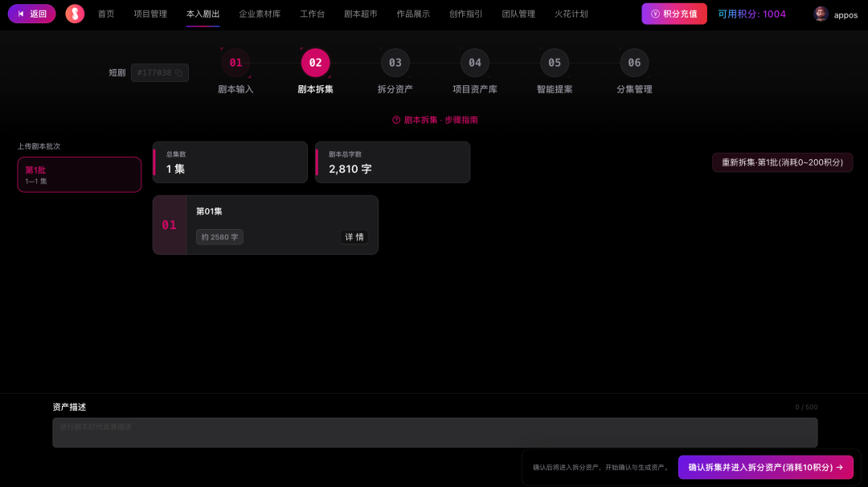Click the 可用积分: 1004 text
Viewport: 868px width, 487px height.
751,14
